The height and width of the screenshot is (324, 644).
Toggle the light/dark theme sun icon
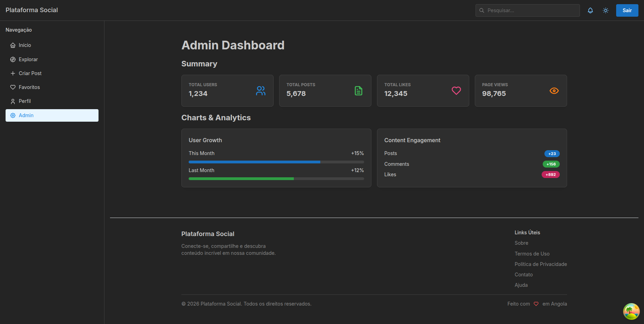(x=605, y=10)
